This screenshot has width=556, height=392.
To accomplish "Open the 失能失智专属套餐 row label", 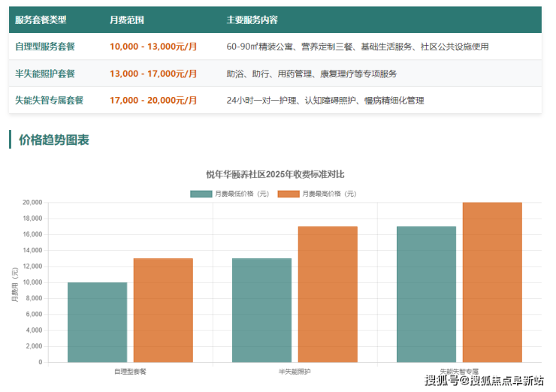I will pos(49,100).
